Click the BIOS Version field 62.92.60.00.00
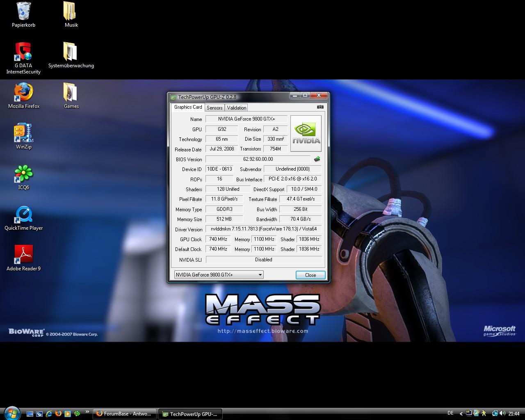Image resolution: width=525 pixels, height=420 pixels. pos(258,159)
